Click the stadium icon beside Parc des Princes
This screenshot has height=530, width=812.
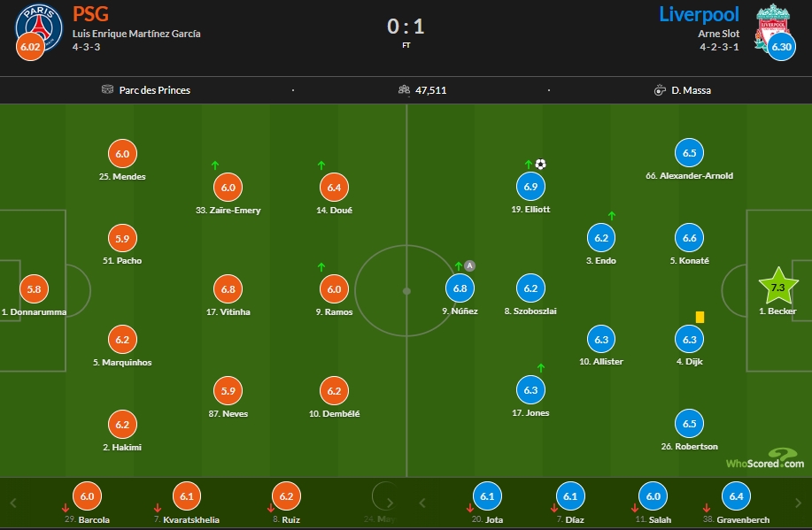click(x=108, y=89)
